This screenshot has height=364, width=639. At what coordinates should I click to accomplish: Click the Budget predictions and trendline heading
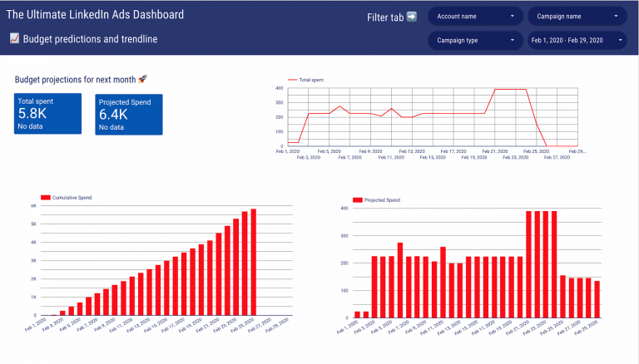90,39
